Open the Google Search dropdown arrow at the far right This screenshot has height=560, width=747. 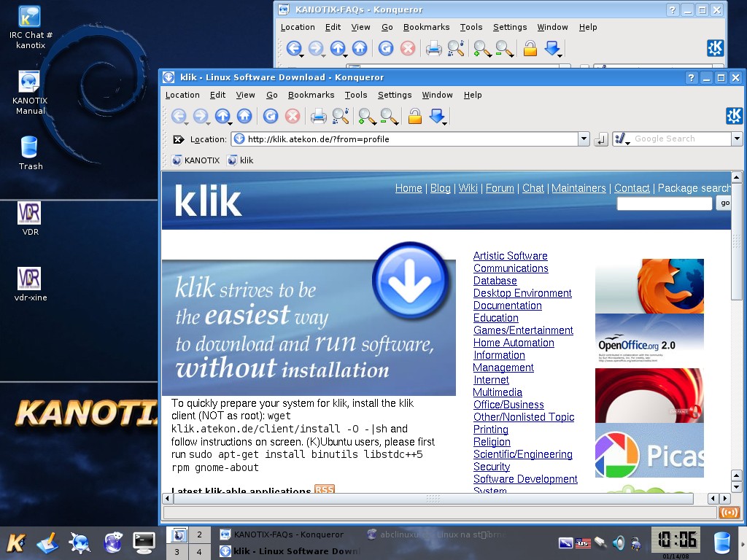coord(737,139)
